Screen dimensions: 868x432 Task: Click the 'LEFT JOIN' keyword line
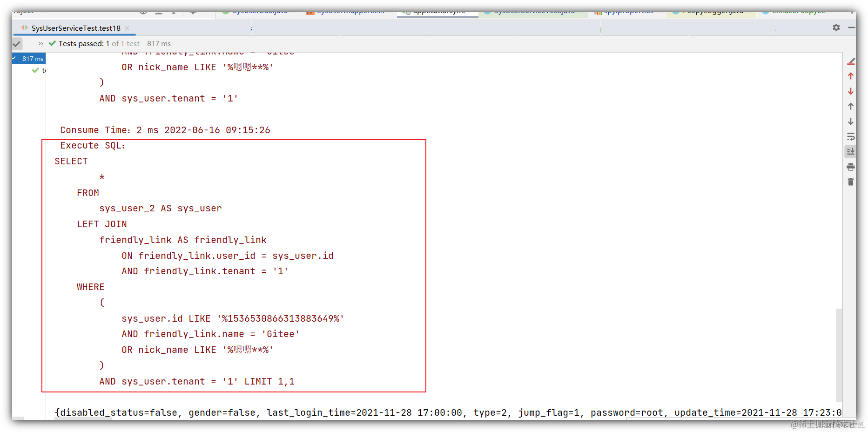point(102,224)
